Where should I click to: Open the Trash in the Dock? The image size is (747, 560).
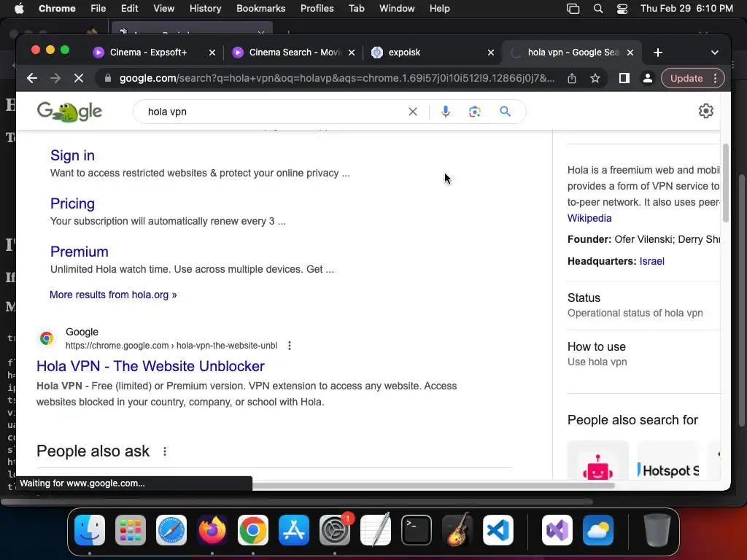[657, 530]
